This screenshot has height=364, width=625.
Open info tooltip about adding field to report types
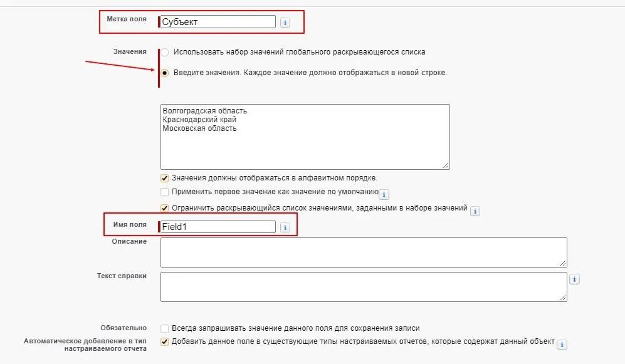point(563,344)
